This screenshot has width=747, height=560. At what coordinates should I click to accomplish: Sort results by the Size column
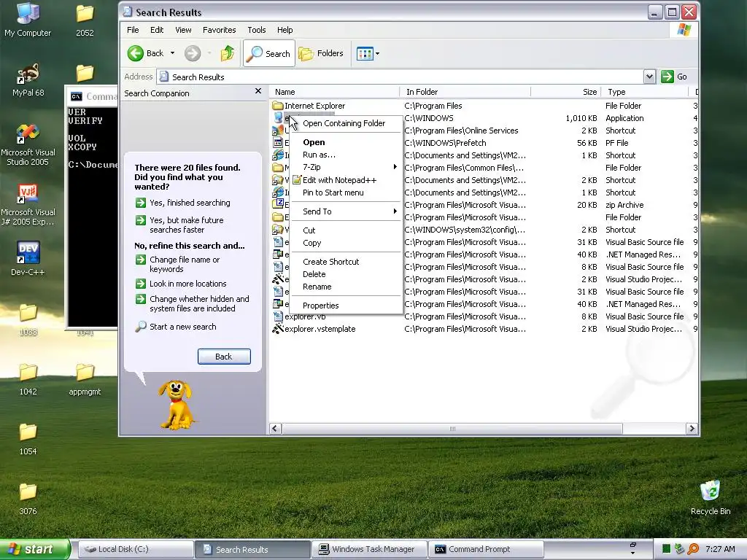(566, 92)
